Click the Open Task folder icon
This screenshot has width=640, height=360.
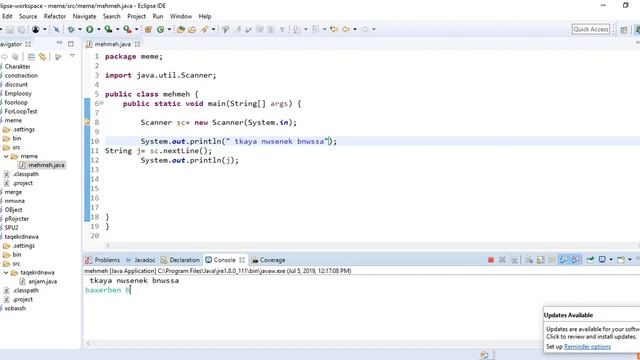point(192,29)
